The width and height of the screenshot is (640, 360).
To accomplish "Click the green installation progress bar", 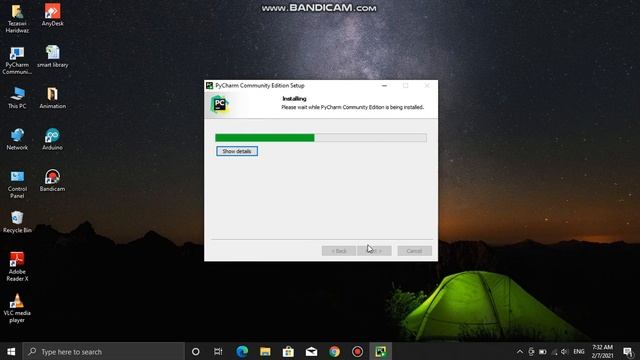I will 321,138.
